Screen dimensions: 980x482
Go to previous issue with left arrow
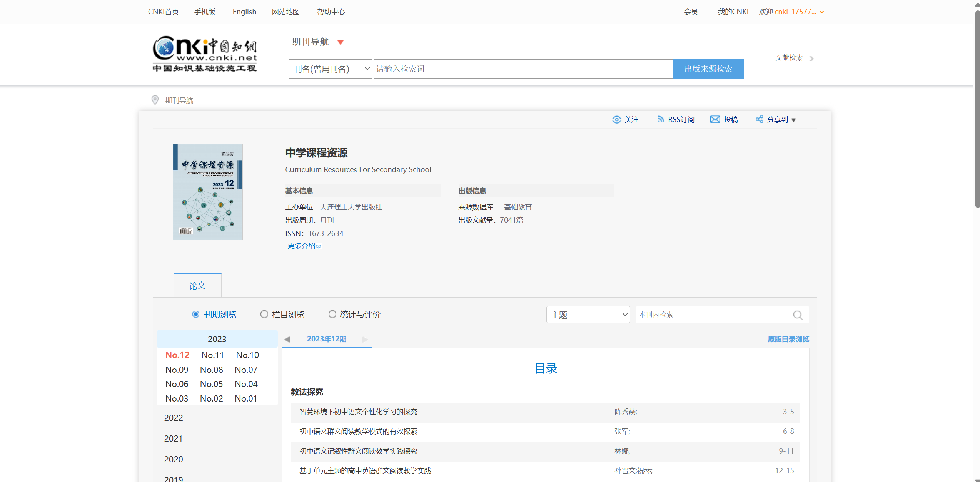[x=287, y=340]
